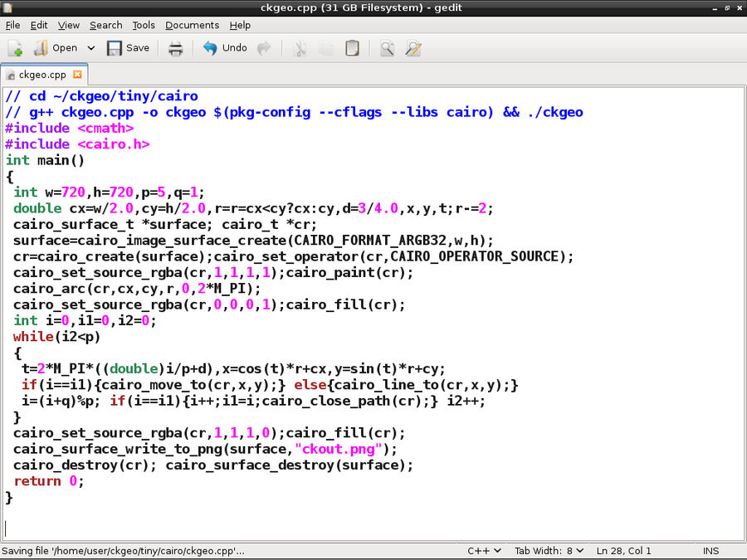747x560 pixels.
Task: Open the C++ language selector
Action: 484,551
